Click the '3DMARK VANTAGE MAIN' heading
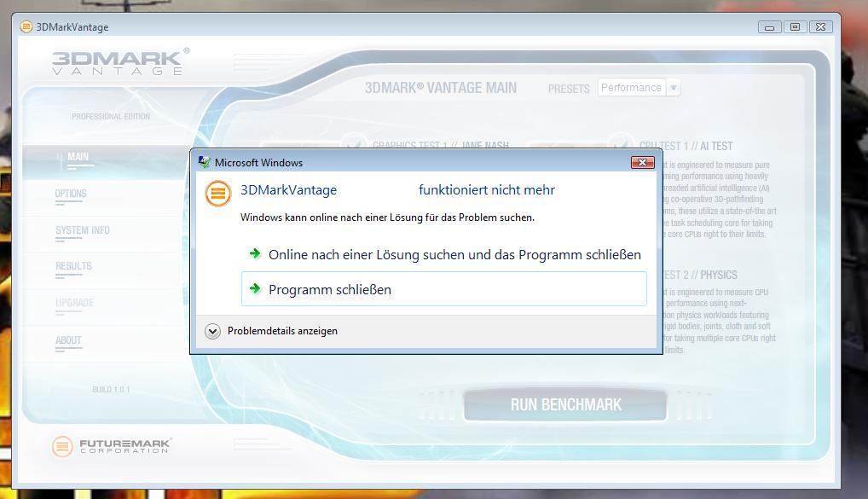Image resolution: width=868 pixels, height=499 pixels. click(x=441, y=88)
